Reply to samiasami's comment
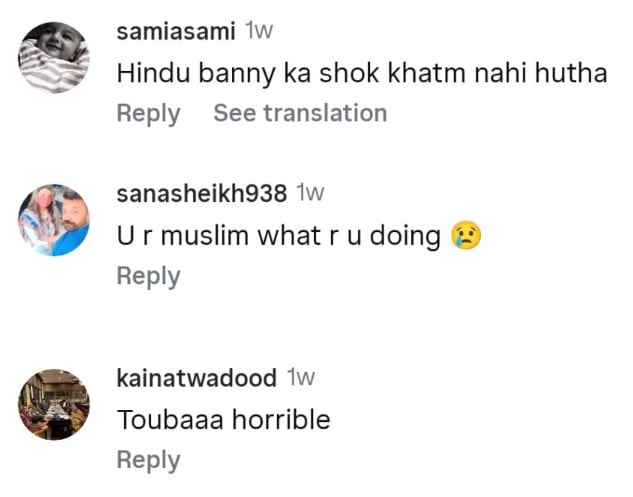Image resolution: width=633 pixels, height=497 pixels. (x=148, y=113)
